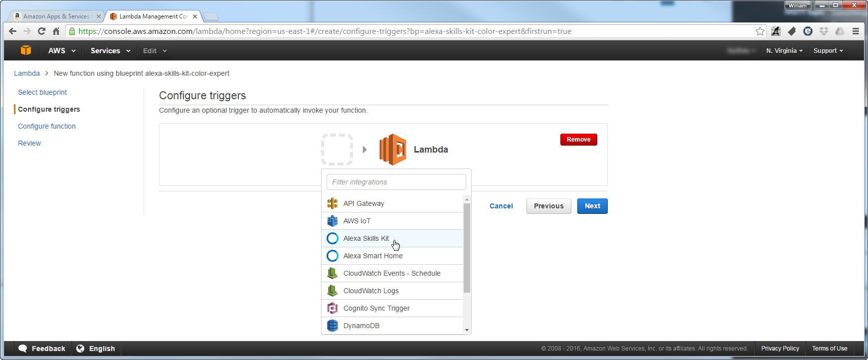Click the DynamoDB database icon

coord(333,326)
